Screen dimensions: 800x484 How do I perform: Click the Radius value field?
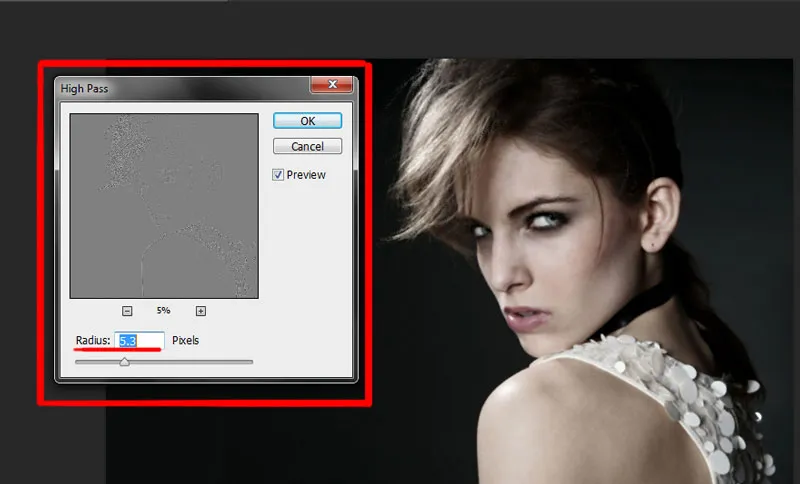[x=139, y=340]
